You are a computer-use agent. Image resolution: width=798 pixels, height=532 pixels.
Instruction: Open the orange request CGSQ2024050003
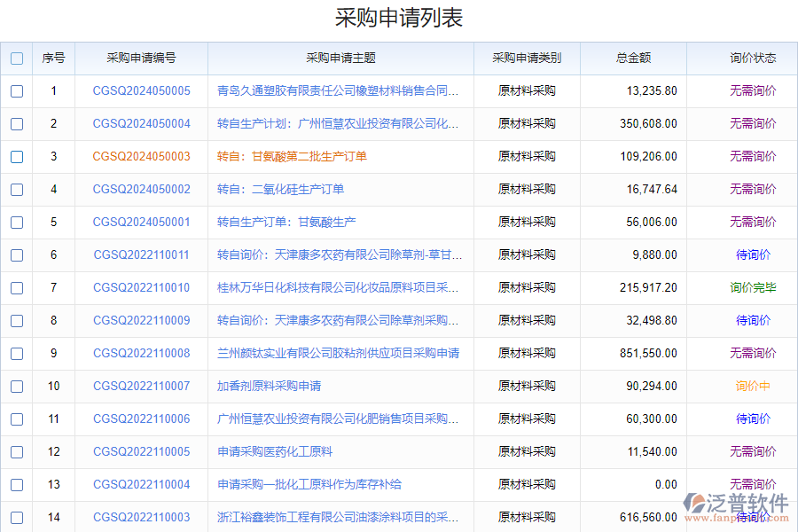click(x=141, y=157)
